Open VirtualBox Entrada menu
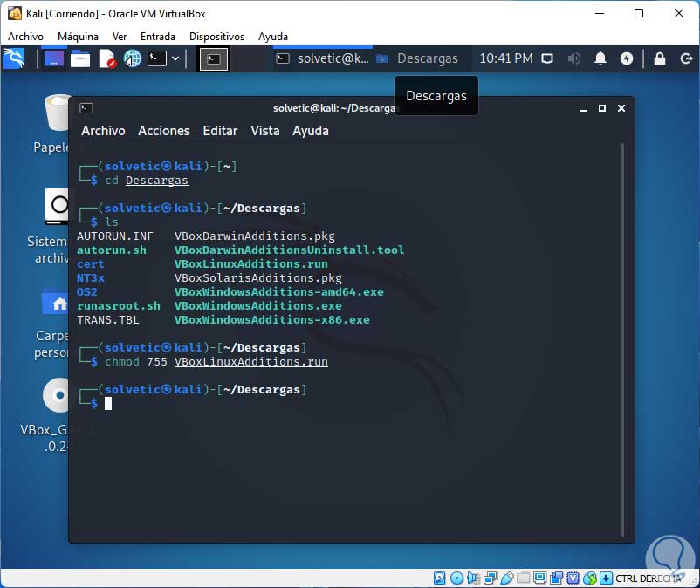Image resolution: width=700 pixels, height=588 pixels. coord(158,37)
